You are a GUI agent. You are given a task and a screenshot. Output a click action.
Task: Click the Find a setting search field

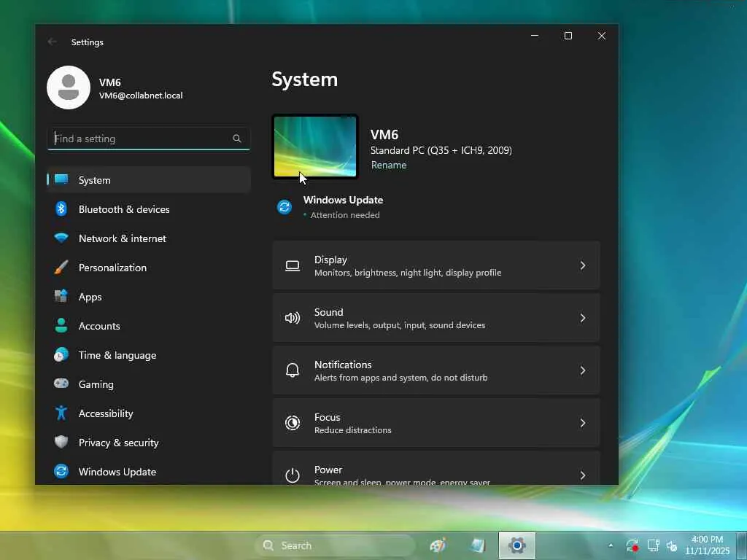coord(139,139)
